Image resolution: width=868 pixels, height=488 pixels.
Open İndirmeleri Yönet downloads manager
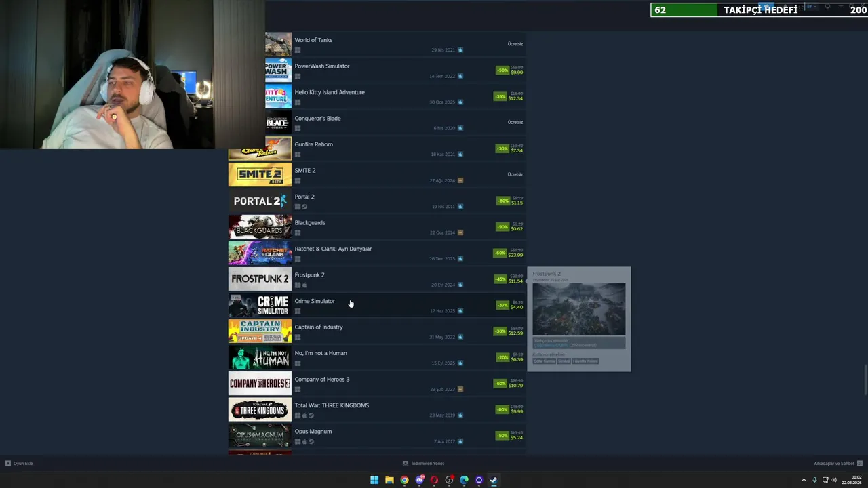click(423, 464)
